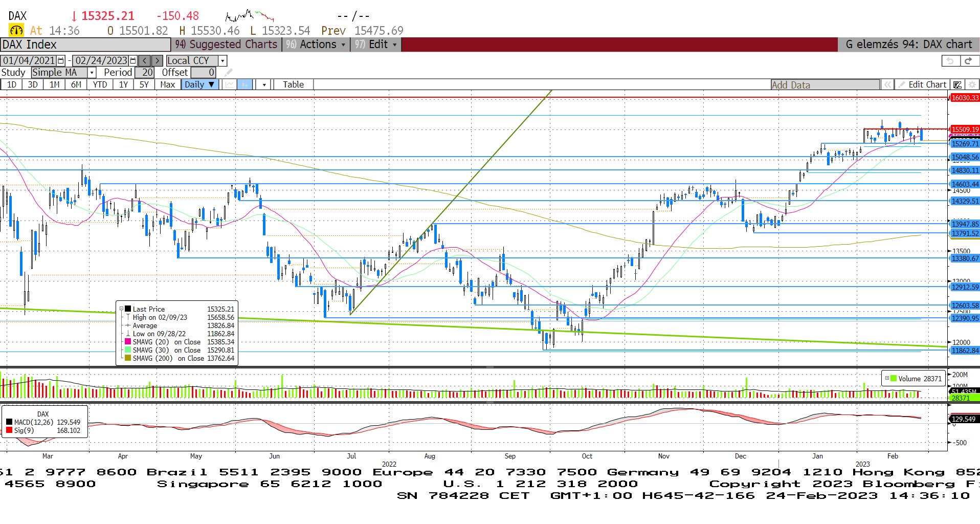Click the Period value field
This screenshot has height=524, width=980.
tap(144, 73)
